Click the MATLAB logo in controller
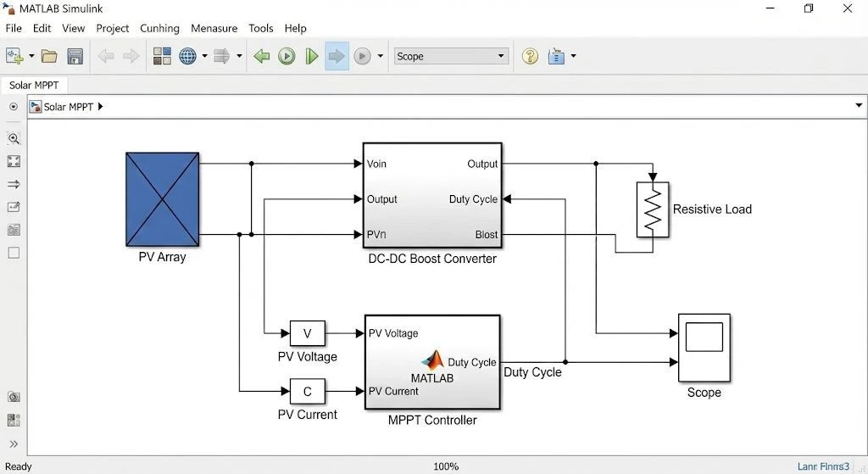 [433, 360]
